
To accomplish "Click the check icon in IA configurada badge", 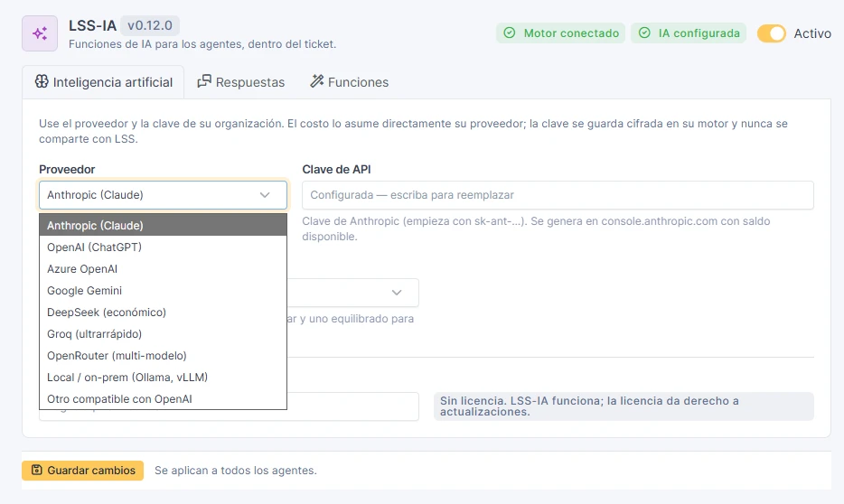I will (x=644, y=33).
